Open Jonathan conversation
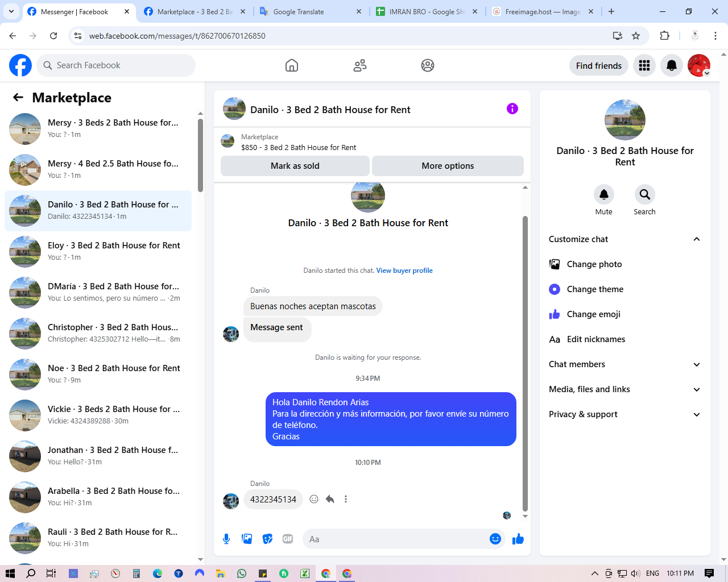The image size is (728, 582). coord(98,456)
